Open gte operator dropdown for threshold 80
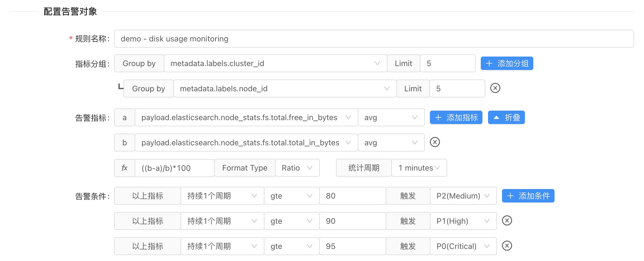644x261 pixels. coord(291,196)
